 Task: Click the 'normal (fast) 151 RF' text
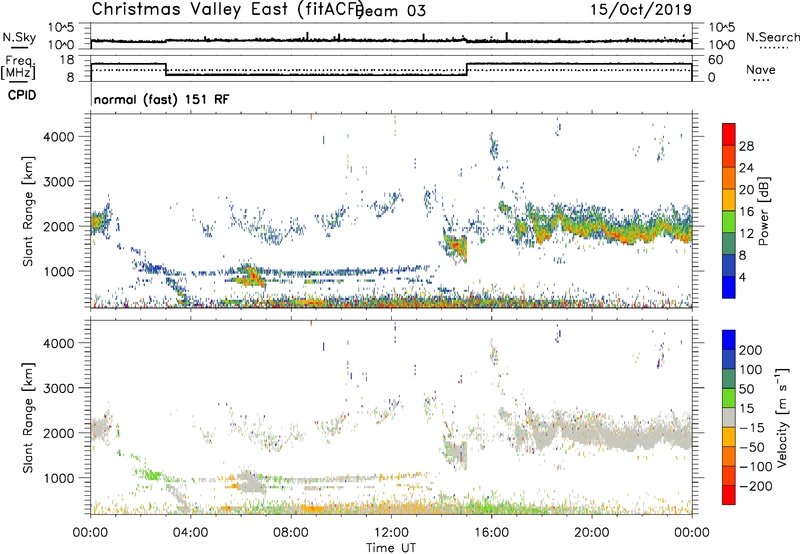click(161, 99)
